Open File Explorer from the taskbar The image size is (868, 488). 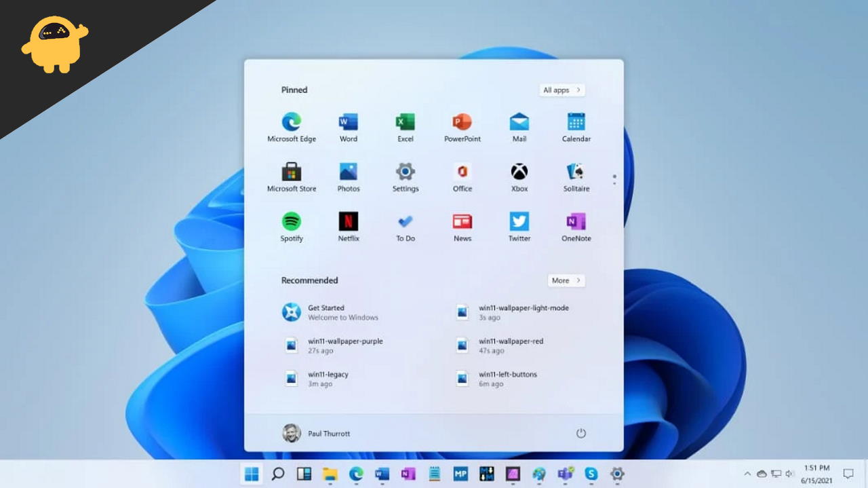[330, 474]
